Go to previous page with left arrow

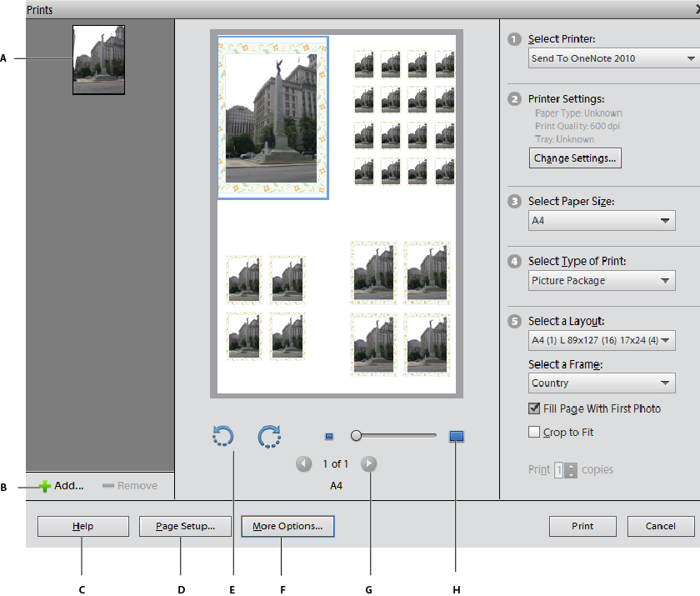(x=303, y=463)
